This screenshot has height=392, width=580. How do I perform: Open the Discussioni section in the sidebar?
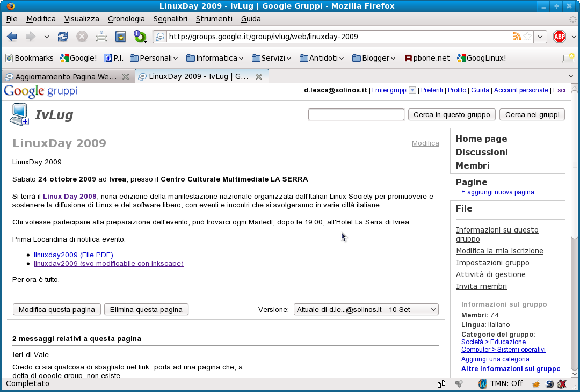click(x=482, y=153)
